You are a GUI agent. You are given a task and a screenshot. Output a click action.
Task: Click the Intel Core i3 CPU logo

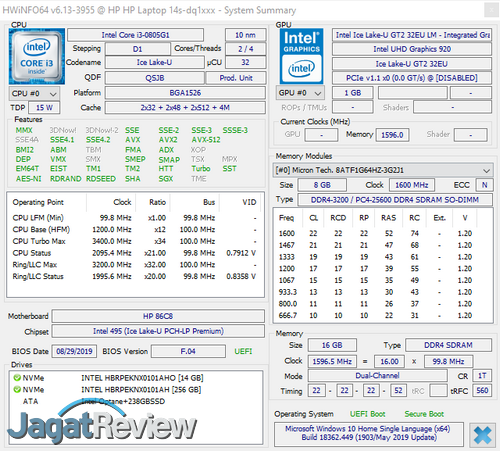pos(37,56)
